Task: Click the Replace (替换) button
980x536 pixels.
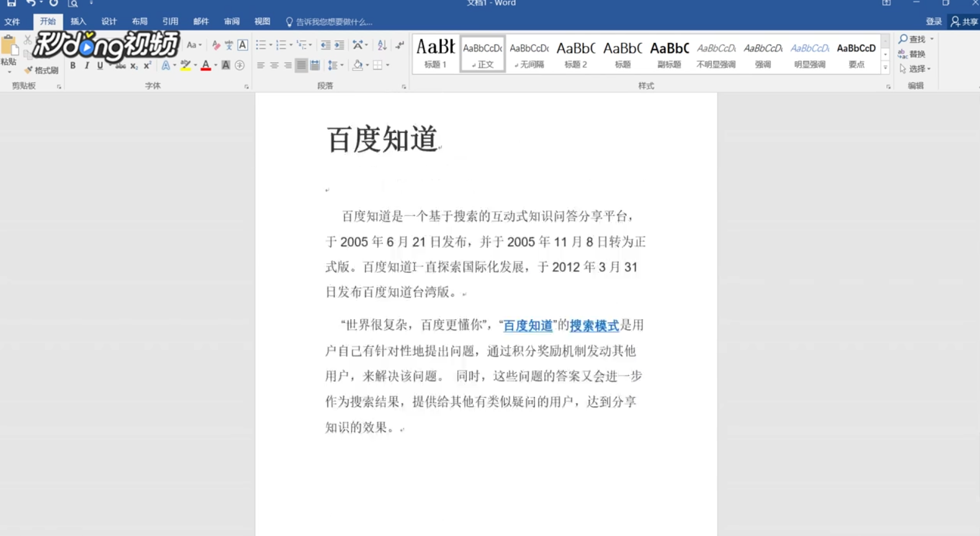Action: tap(912, 54)
